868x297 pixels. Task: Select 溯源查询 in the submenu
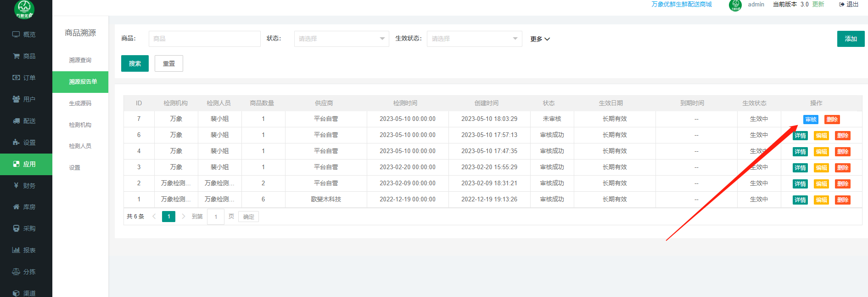80,60
